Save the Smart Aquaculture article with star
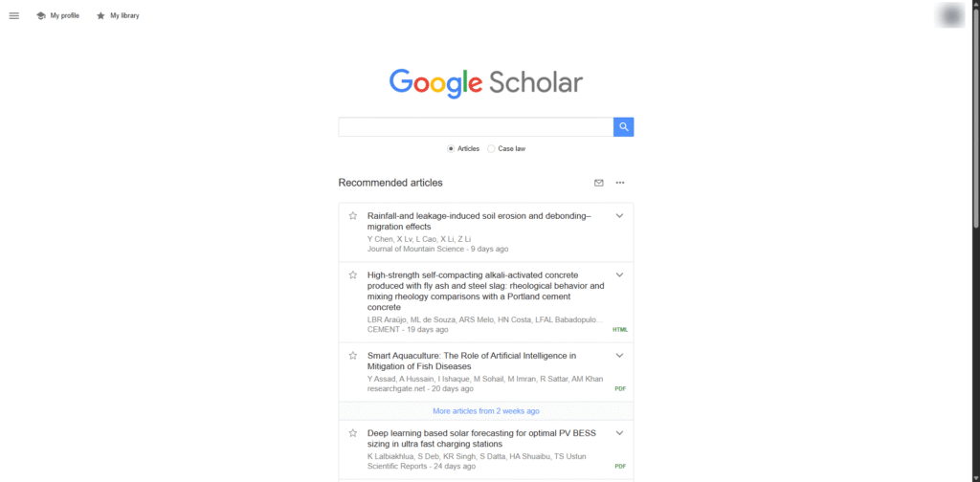Viewport: 980px width, 482px height. pos(352,356)
